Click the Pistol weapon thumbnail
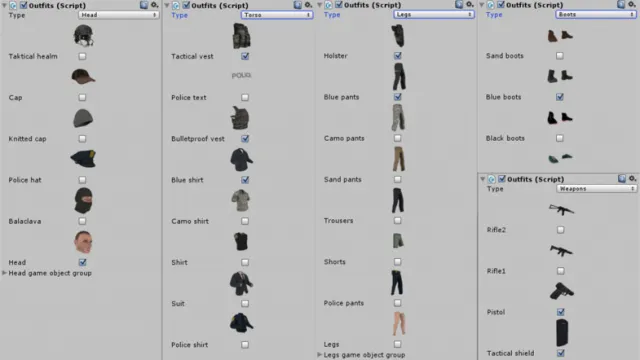 point(561,291)
